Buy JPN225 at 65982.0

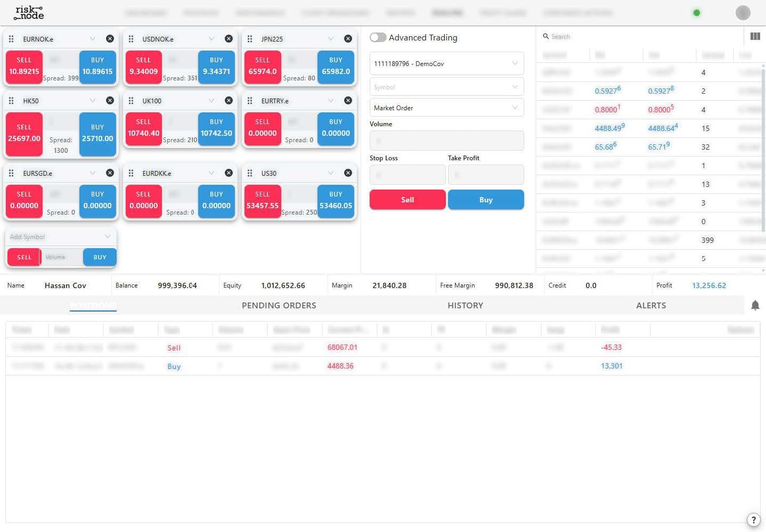coord(336,68)
